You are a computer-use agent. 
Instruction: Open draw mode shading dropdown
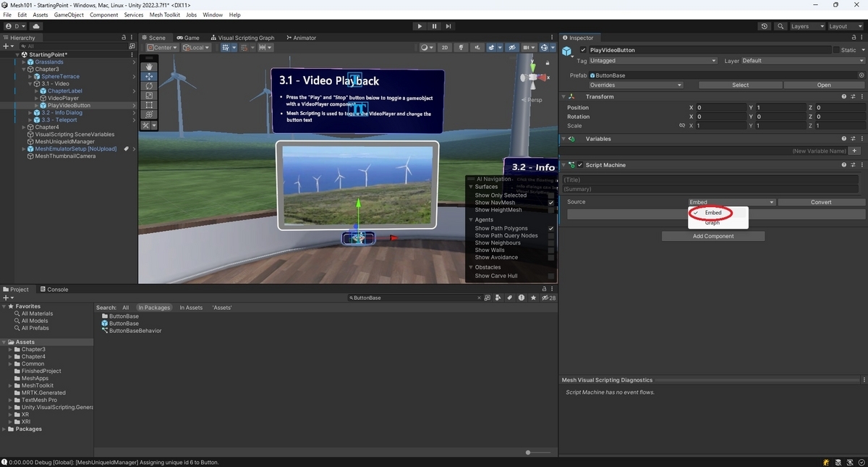(427, 48)
